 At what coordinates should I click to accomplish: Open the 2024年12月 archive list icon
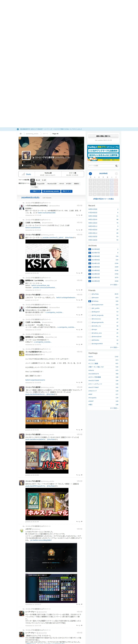point(90,263)
